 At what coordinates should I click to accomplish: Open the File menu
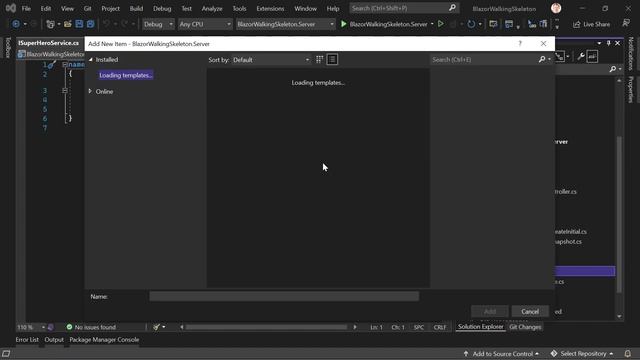click(x=26, y=8)
